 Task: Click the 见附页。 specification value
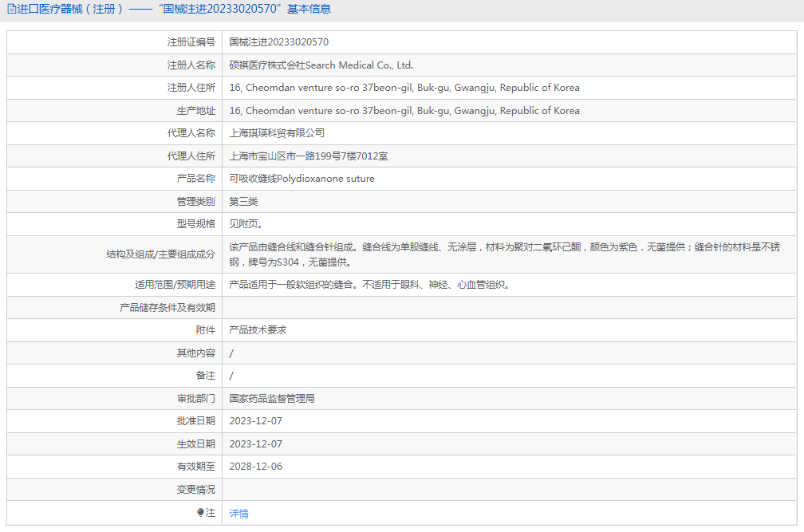click(x=246, y=224)
